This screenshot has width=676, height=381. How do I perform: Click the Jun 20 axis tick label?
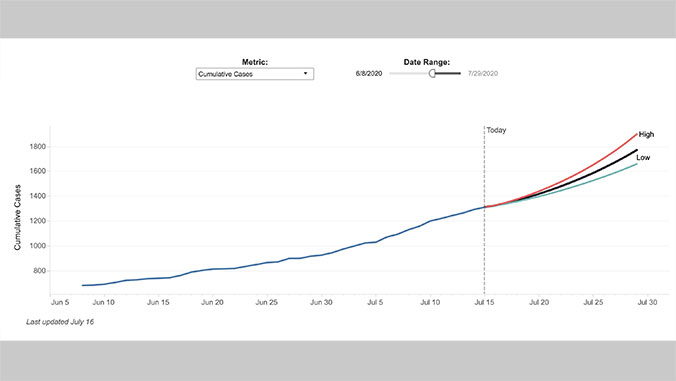pyautogui.click(x=212, y=303)
